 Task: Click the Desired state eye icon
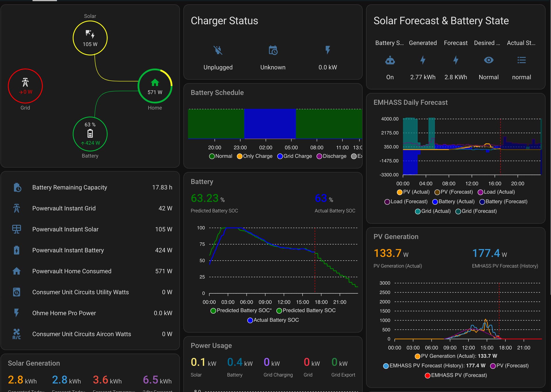tap(488, 60)
